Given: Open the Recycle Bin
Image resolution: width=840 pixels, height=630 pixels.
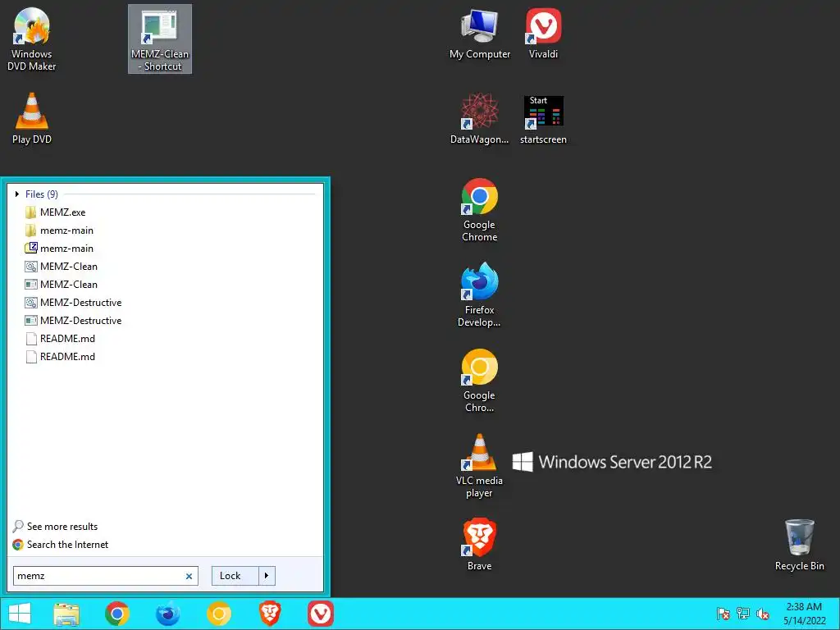Looking at the screenshot, I should (x=799, y=545).
